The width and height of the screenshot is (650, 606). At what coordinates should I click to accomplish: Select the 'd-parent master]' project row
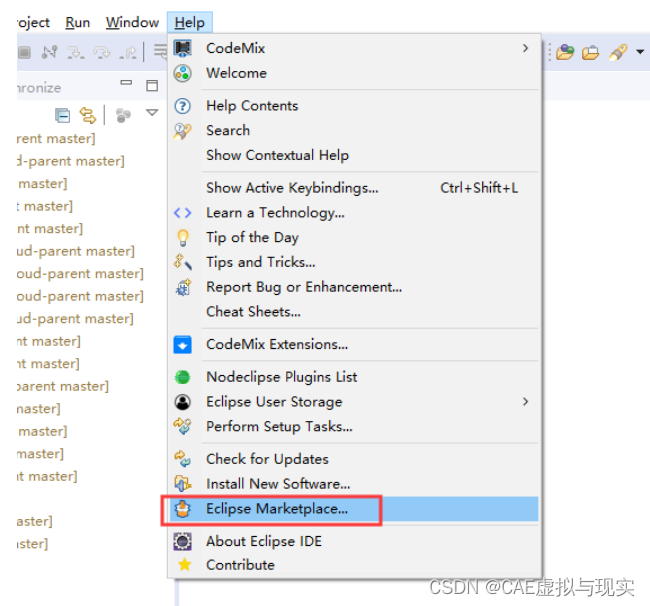click(70, 161)
